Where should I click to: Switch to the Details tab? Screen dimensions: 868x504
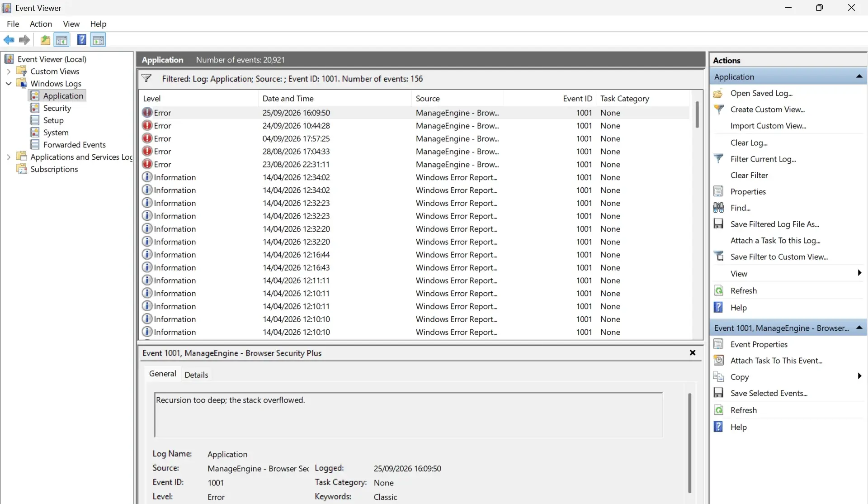click(196, 375)
